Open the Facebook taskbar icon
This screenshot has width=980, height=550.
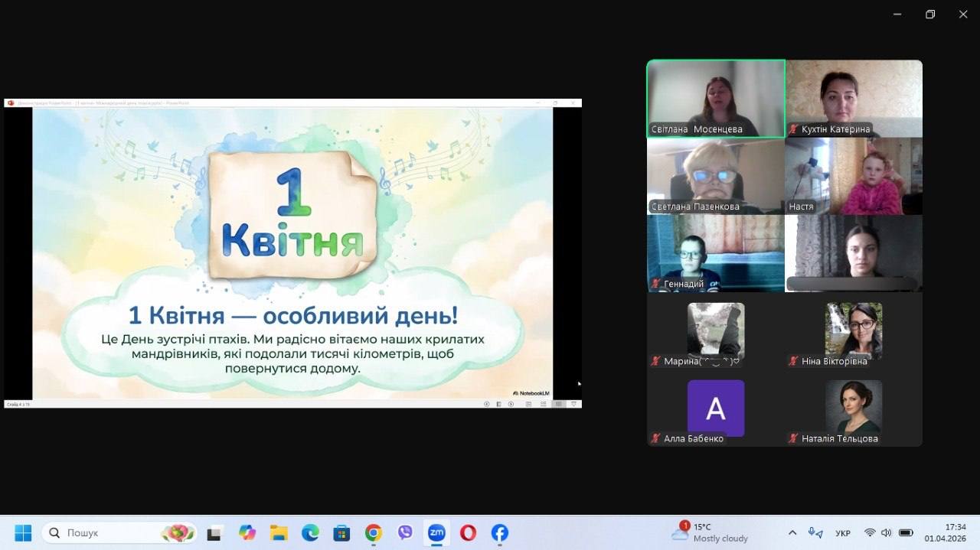pyautogui.click(x=499, y=532)
